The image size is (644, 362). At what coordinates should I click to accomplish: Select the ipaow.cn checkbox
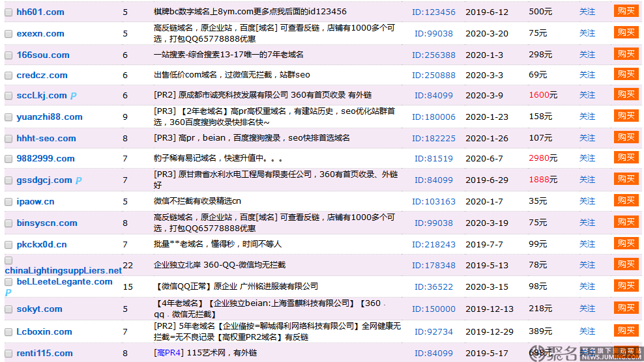click(x=8, y=202)
